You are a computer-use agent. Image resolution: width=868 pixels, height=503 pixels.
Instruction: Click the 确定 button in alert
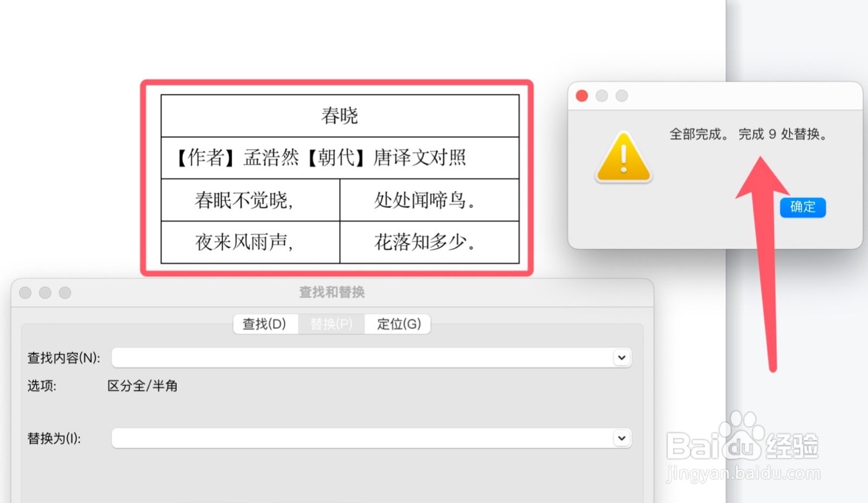[802, 207]
